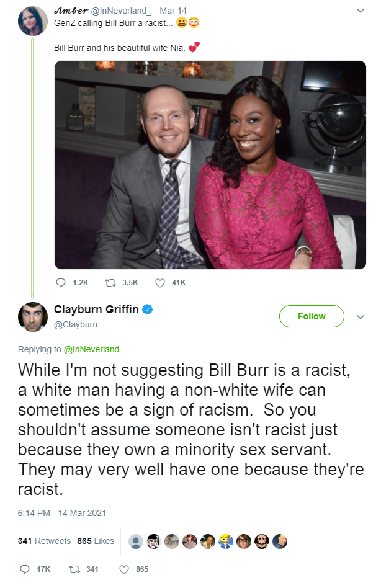Like the Clayburn Griffin tweet, 865 heart
Image resolution: width=381 pixels, height=588 pixels.
(x=124, y=569)
